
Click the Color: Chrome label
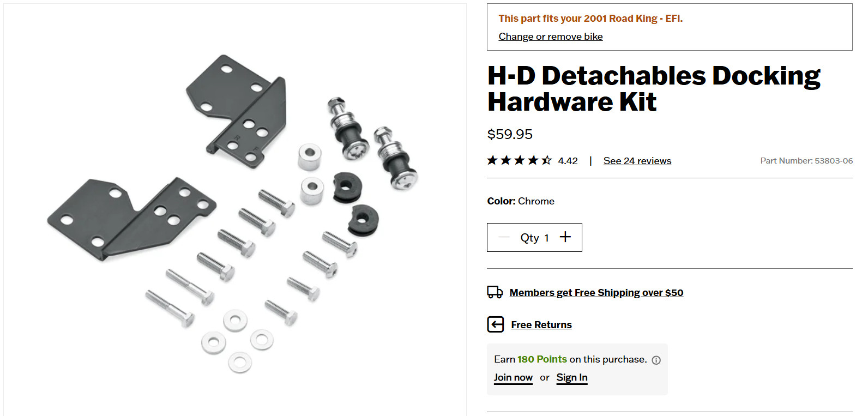pos(521,201)
